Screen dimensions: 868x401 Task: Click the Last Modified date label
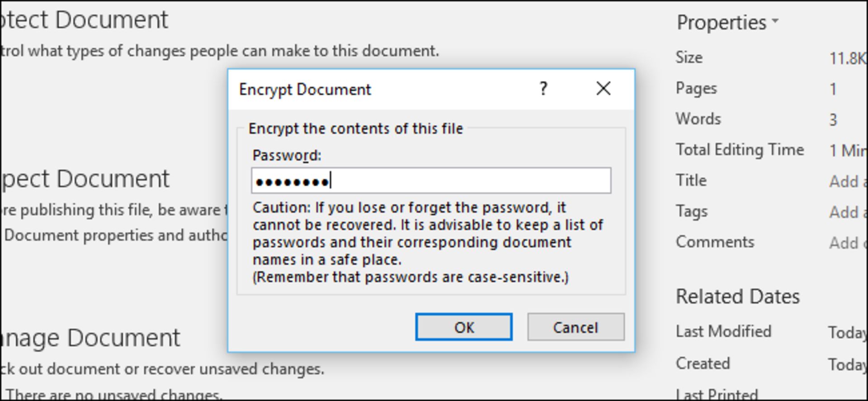[723, 331]
